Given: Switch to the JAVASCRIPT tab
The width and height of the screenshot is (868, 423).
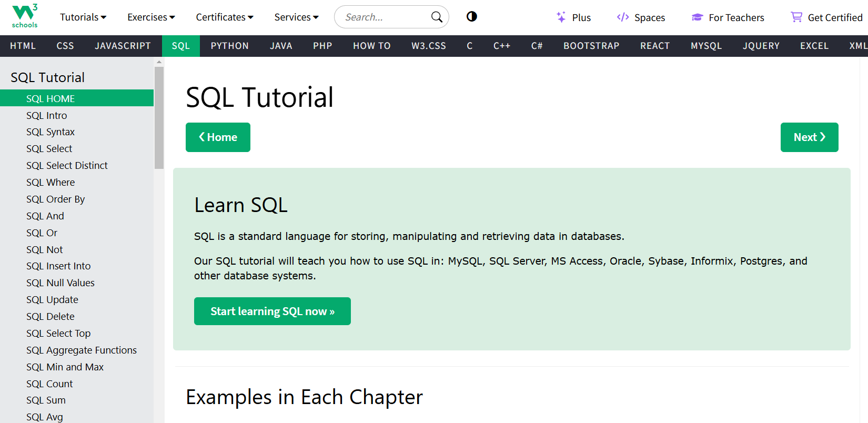Looking at the screenshot, I should [x=123, y=46].
